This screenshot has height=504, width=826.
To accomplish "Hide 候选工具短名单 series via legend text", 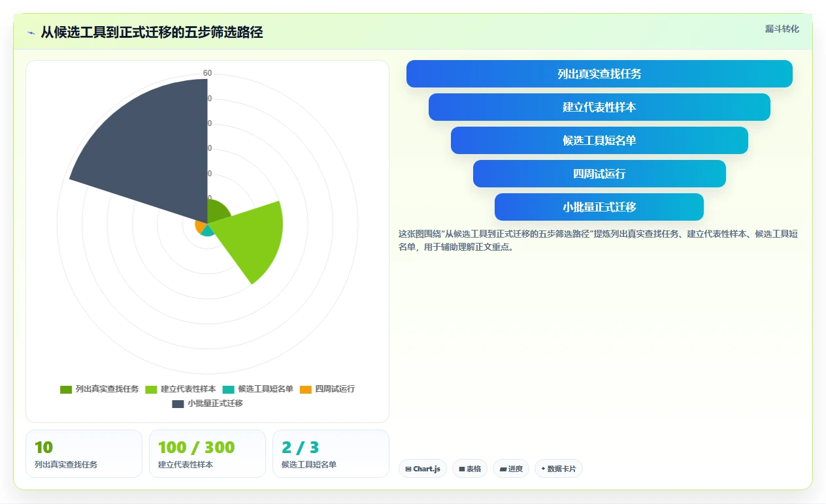I will [x=265, y=389].
